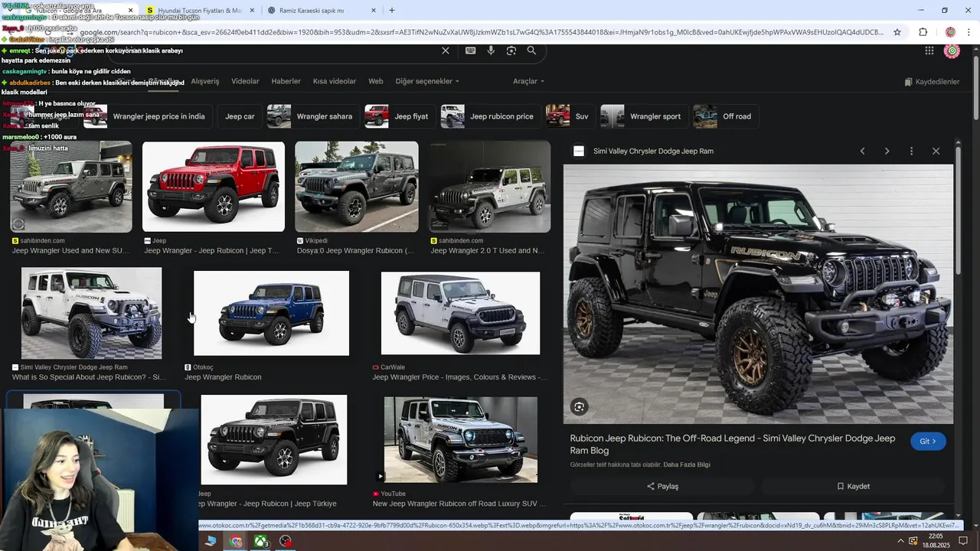Switch to the Videolar tab
980x551 pixels.
(245, 81)
